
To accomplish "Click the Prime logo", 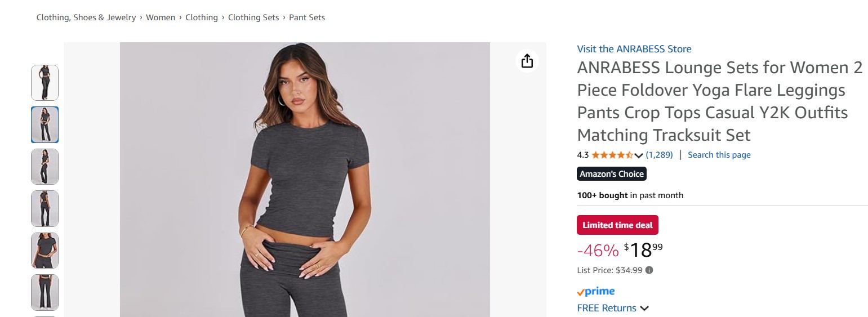I will pos(596,292).
